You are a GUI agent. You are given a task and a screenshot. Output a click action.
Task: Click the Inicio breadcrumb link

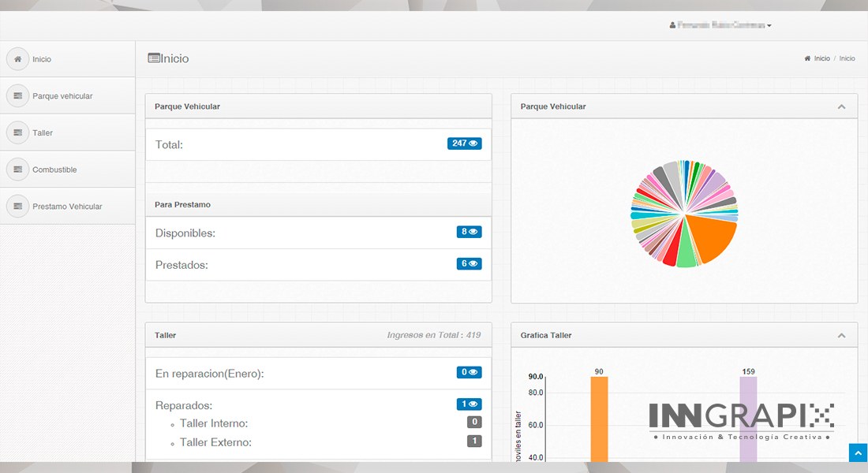pyautogui.click(x=822, y=59)
